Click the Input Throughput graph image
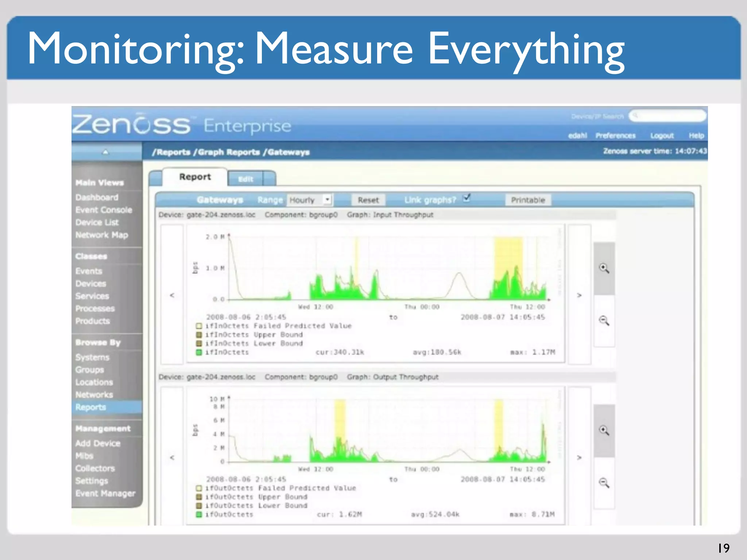 (376, 293)
